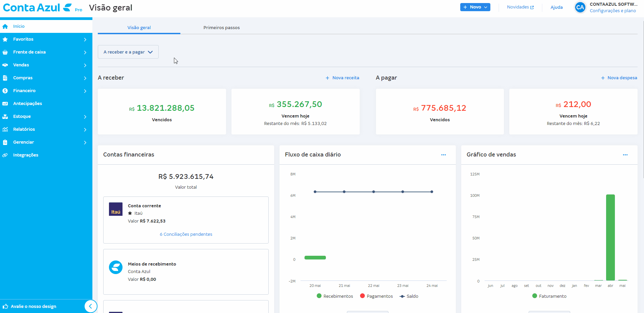
Task: Open the A receber Vencem hoje card
Action: click(x=295, y=112)
